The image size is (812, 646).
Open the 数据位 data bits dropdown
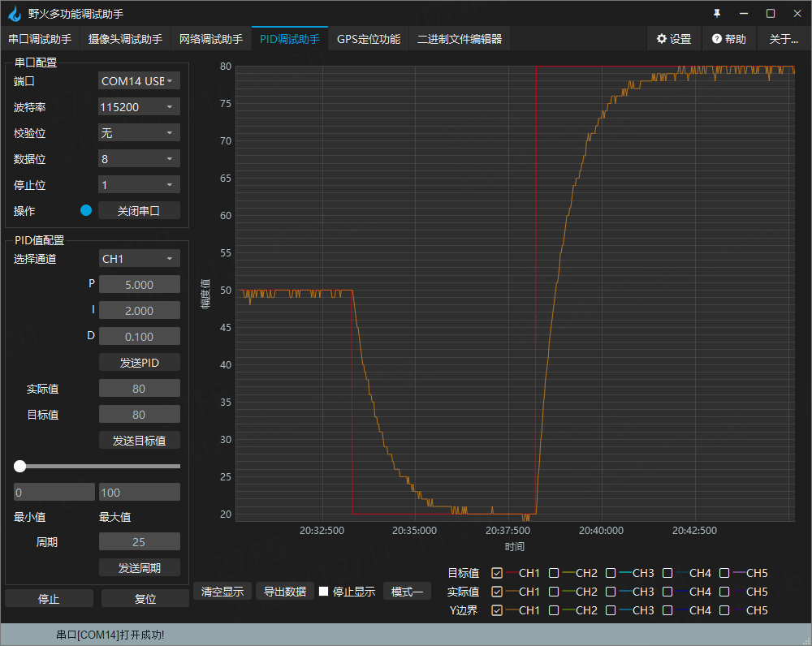[x=139, y=158]
